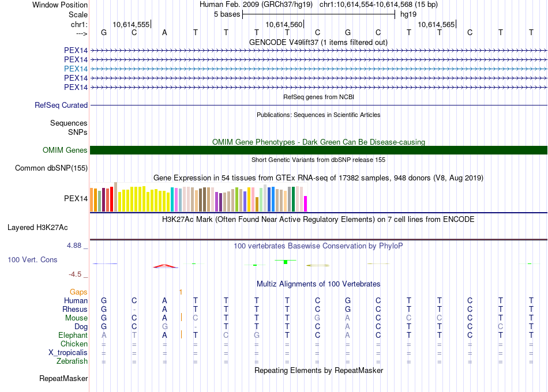This screenshot has height=392, width=548.
Task: Click the red peak in PhyloP conservation graph
Action: pyautogui.click(x=164, y=266)
